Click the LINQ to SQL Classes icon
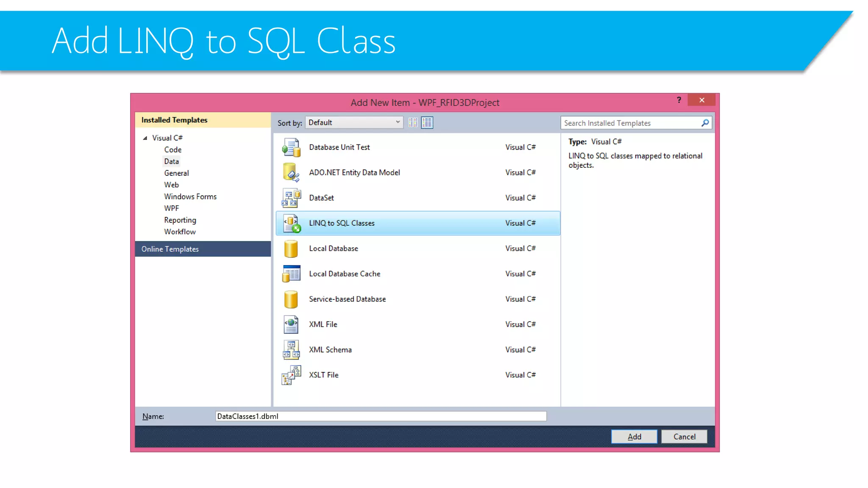The image size is (868, 488). click(291, 223)
